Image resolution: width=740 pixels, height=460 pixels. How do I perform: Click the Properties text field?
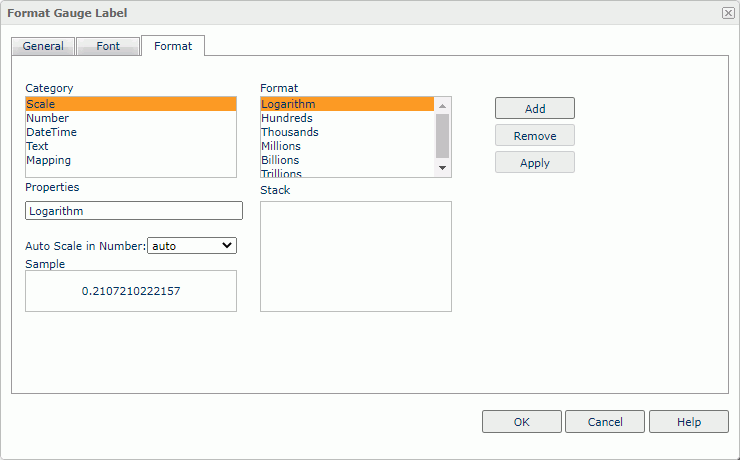(133, 211)
